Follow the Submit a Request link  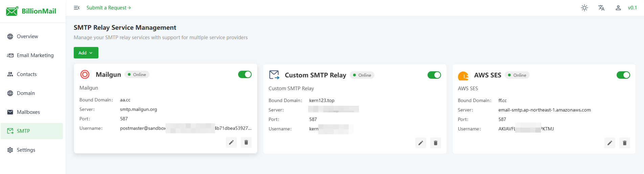(109, 8)
